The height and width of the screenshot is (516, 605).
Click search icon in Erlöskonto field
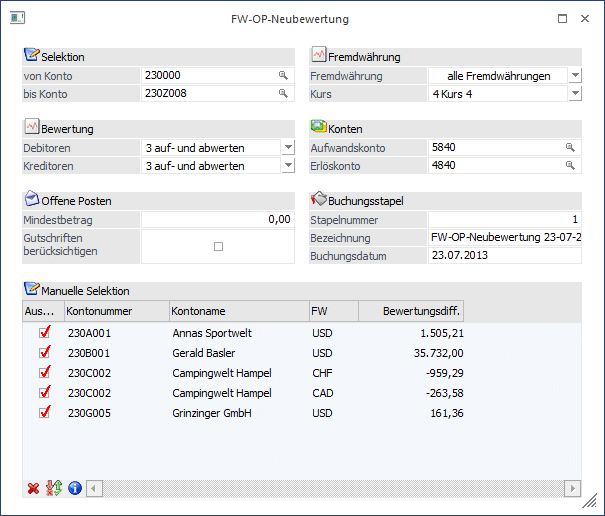pos(571,165)
